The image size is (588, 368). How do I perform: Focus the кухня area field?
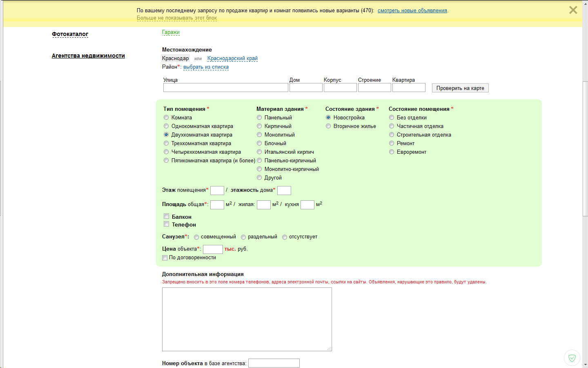pos(307,204)
